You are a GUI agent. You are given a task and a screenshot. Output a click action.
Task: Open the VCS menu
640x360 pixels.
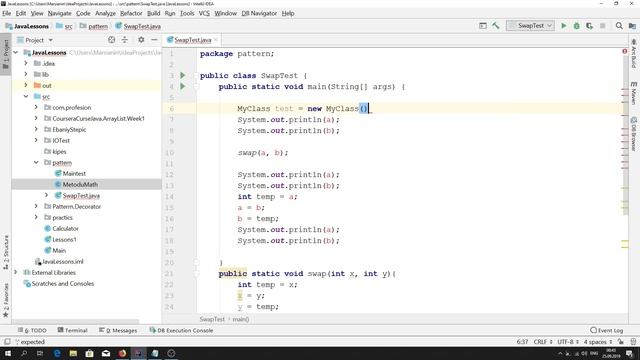[x=204, y=13]
